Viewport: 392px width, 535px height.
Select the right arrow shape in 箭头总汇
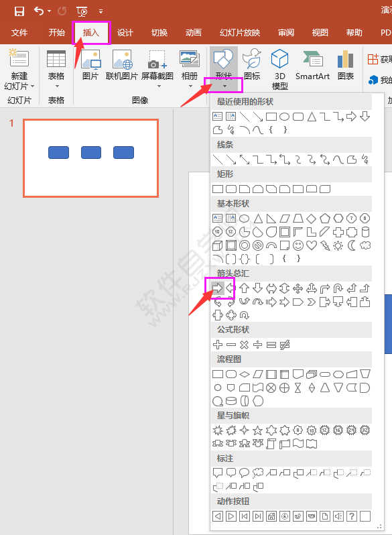(x=217, y=288)
